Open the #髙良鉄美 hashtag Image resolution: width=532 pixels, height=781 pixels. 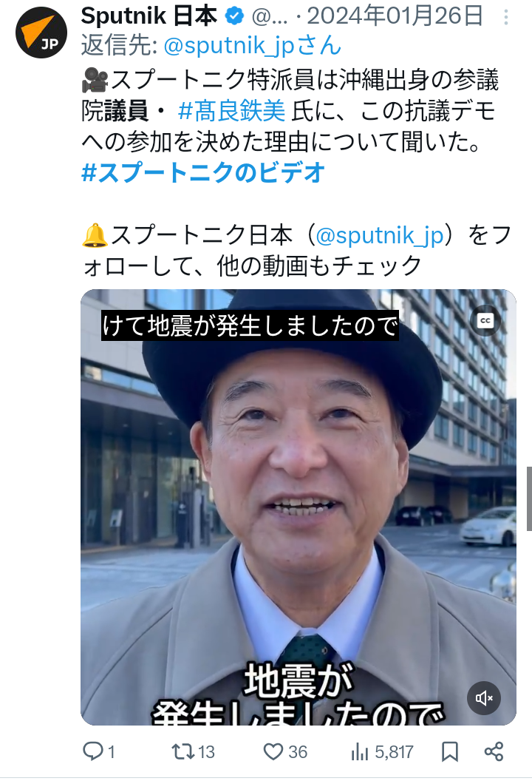(232, 111)
